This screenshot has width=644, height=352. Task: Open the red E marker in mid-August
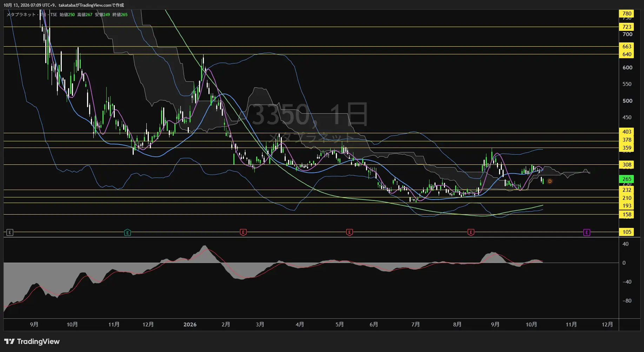click(x=471, y=232)
